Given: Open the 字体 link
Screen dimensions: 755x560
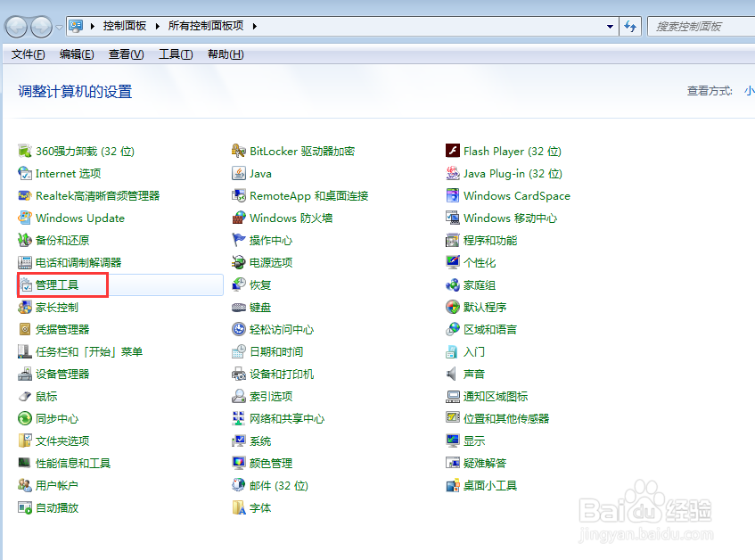Looking at the screenshot, I should (x=260, y=508).
